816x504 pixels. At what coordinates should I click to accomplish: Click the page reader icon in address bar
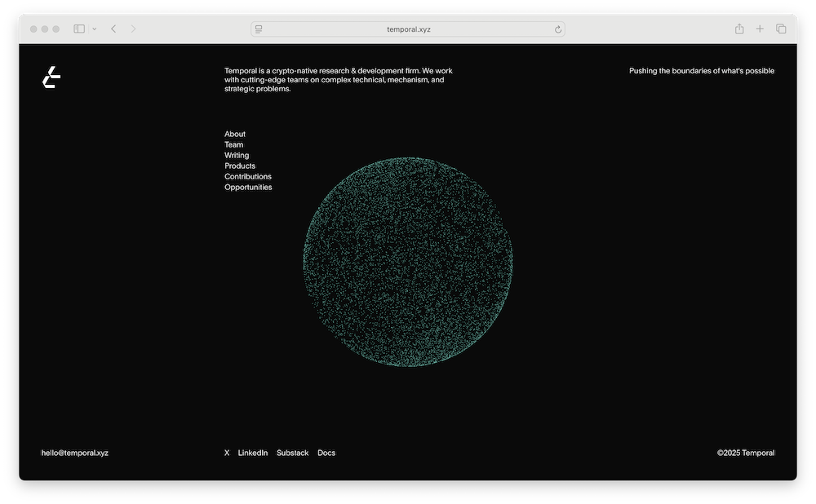(259, 29)
